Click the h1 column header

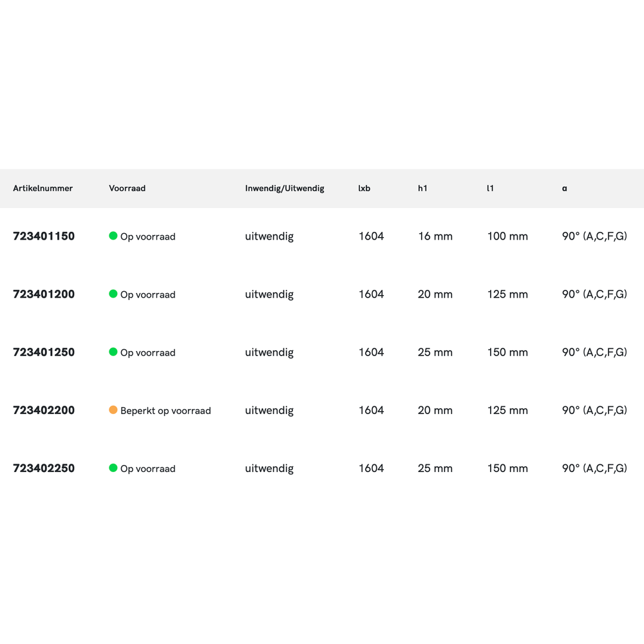(x=422, y=189)
